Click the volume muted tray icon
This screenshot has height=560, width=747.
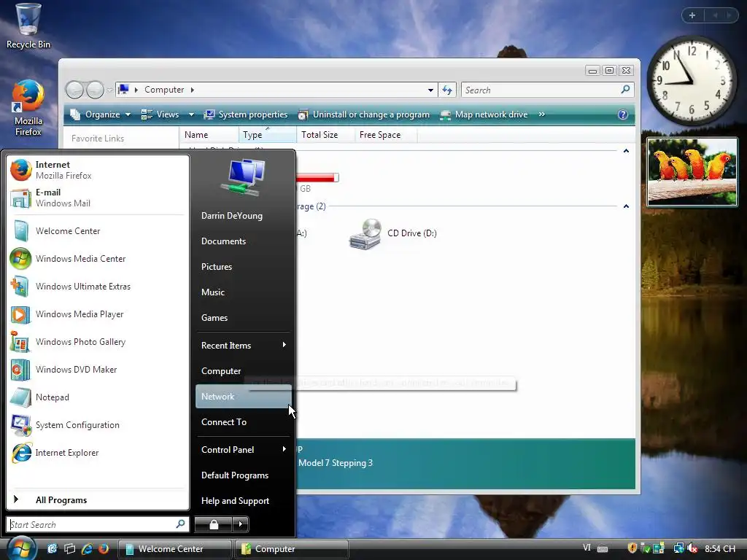click(692, 548)
